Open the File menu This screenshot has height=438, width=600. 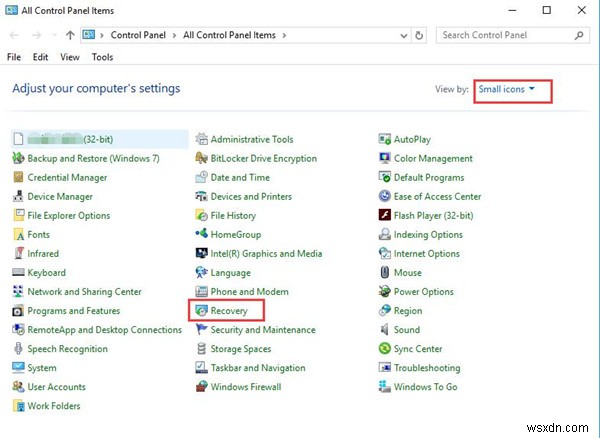tap(14, 57)
